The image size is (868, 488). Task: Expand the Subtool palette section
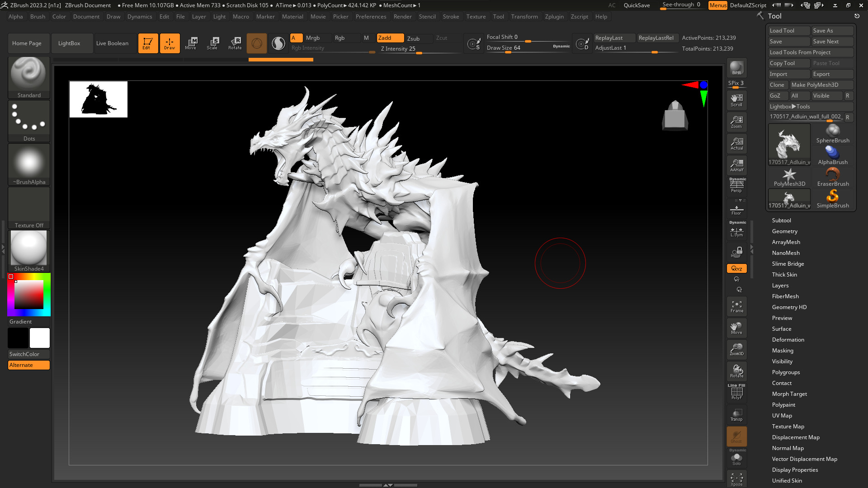[x=781, y=221]
